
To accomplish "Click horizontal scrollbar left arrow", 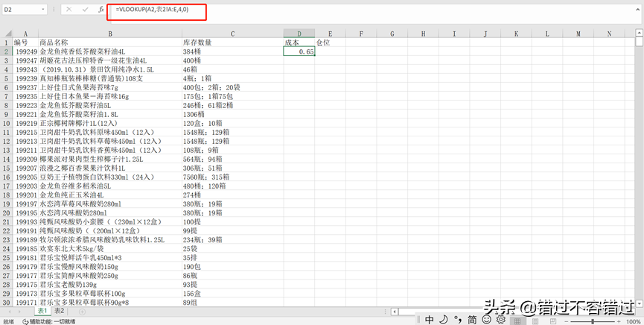I will pyautogui.click(x=395, y=312).
